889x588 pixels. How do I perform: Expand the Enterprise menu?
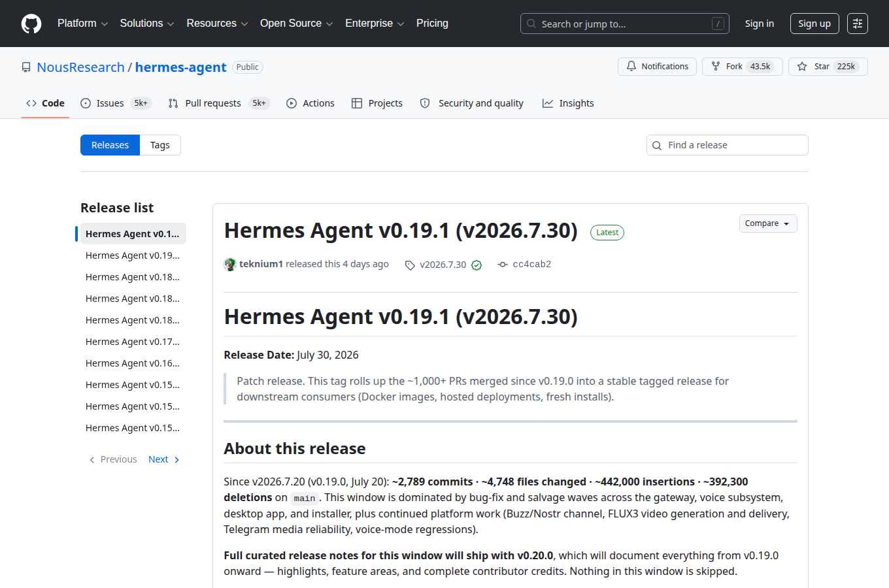375,24
